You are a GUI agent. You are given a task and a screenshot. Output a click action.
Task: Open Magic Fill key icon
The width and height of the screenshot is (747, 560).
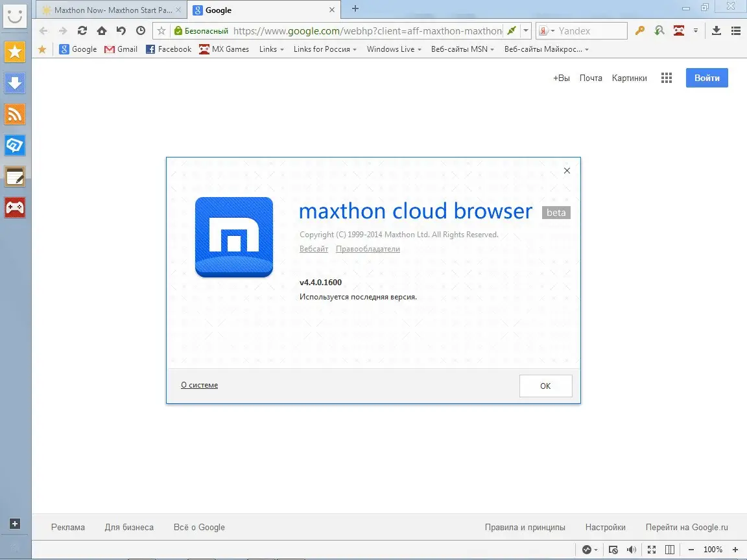(640, 31)
